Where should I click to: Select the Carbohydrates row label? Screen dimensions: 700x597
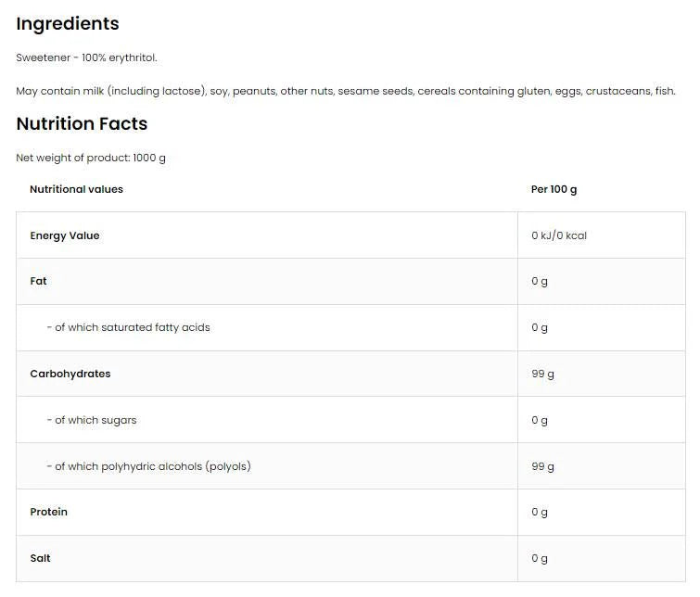[x=70, y=374]
